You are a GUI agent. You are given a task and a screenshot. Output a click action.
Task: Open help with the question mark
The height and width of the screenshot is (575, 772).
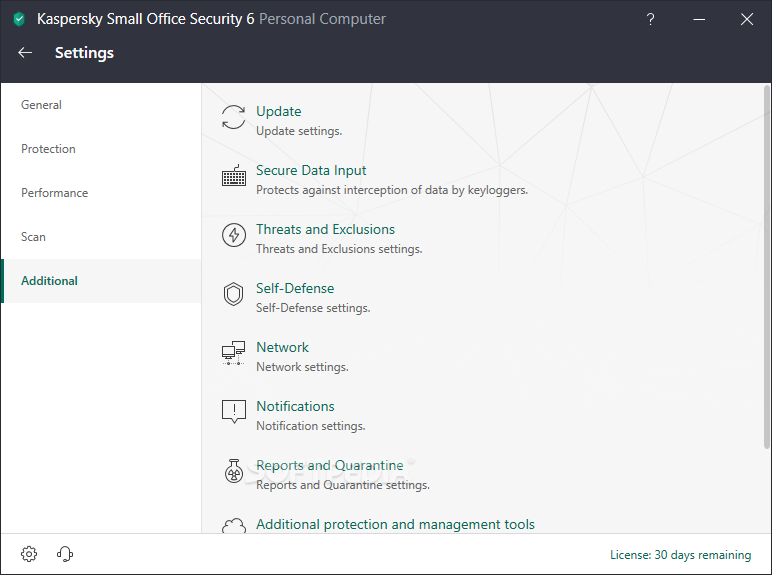pyautogui.click(x=650, y=19)
